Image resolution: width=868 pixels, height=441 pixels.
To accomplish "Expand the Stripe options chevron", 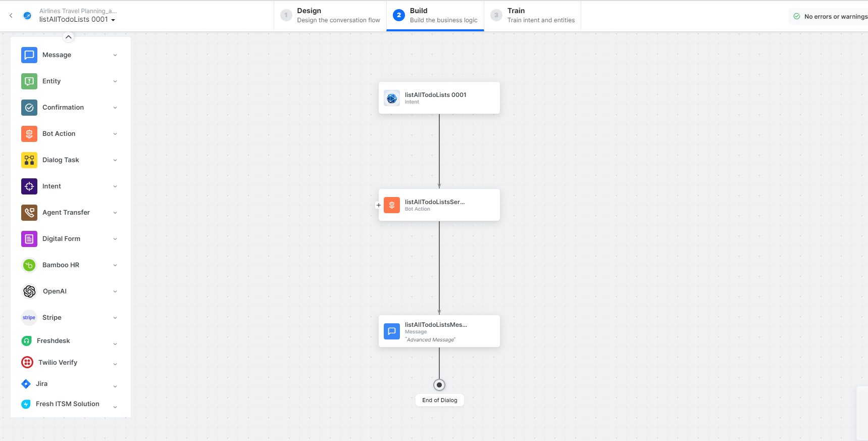I will click(x=115, y=318).
